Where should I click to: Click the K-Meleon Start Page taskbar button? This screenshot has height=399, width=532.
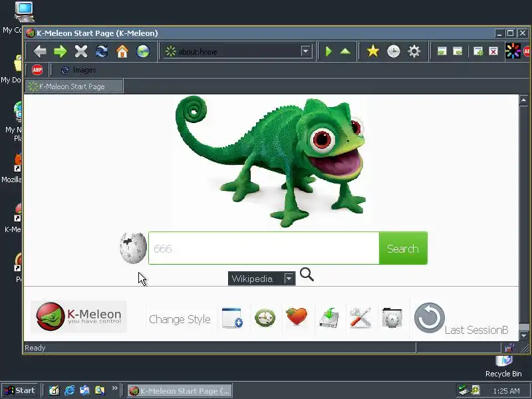pyautogui.click(x=180, y=391)
